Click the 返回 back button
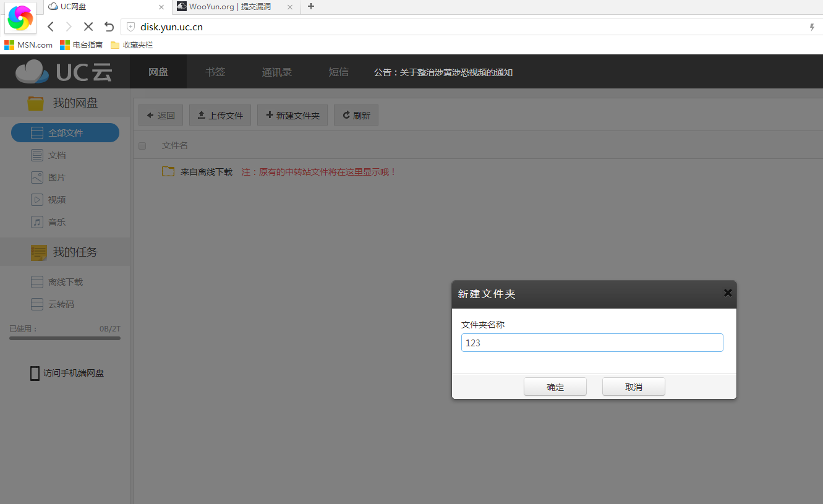Image resolution: width=823 pixels, height=504 pixels. (161, 115)
